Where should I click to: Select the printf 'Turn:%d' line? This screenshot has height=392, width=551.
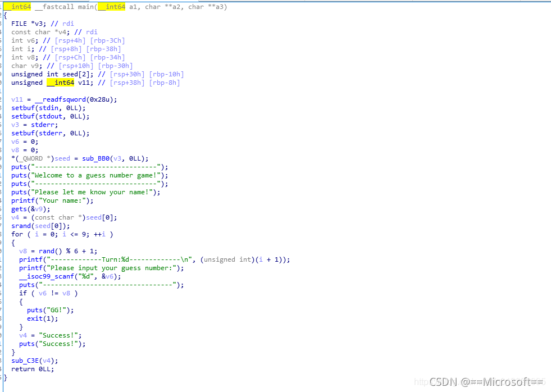pos(154,259)
